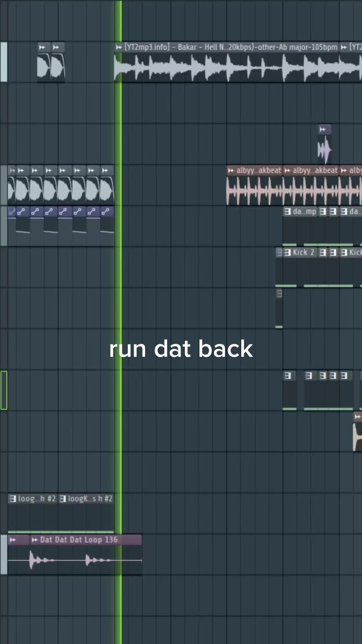Open the Dat Dat Dat Loop 136 clip icon
Viewport: 362px width, 644px height.
[x=35, y=540]
